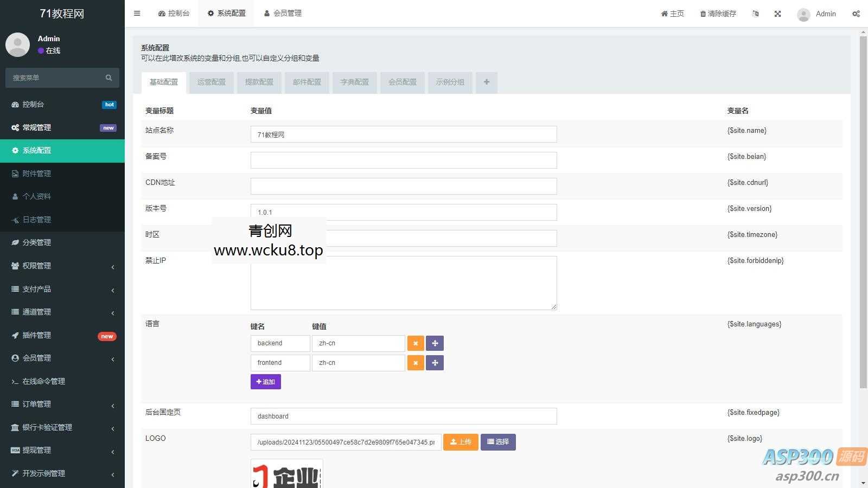This screenshot has height=488, width=868.
Task: Toggle fullscreen with the expand arrows icon
Action: [x=777, y=14]
